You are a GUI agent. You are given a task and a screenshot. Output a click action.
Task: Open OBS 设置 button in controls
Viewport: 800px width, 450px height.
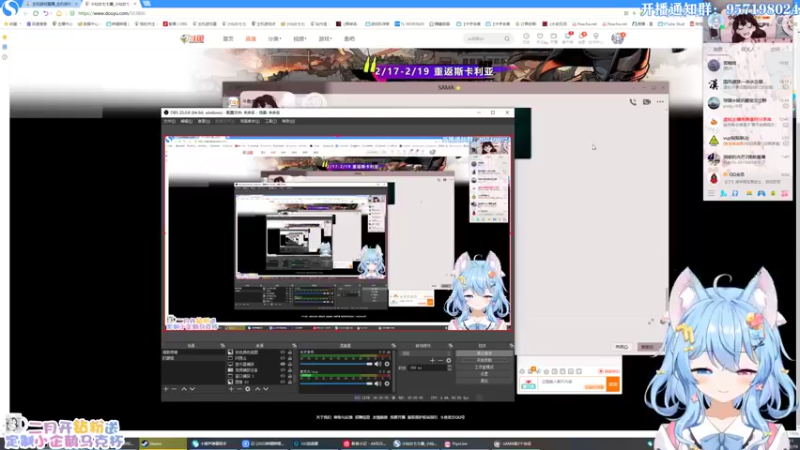pyautogui.click(x=484, y=374)
